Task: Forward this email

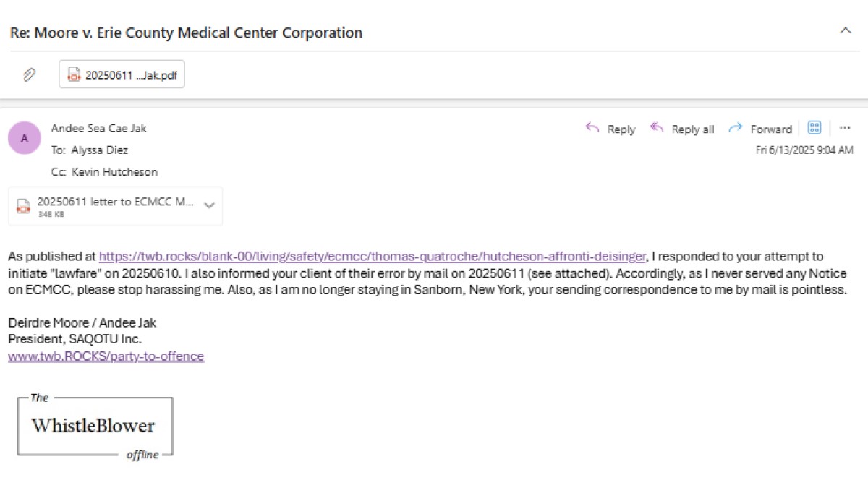Action: (x=759, y=129)
